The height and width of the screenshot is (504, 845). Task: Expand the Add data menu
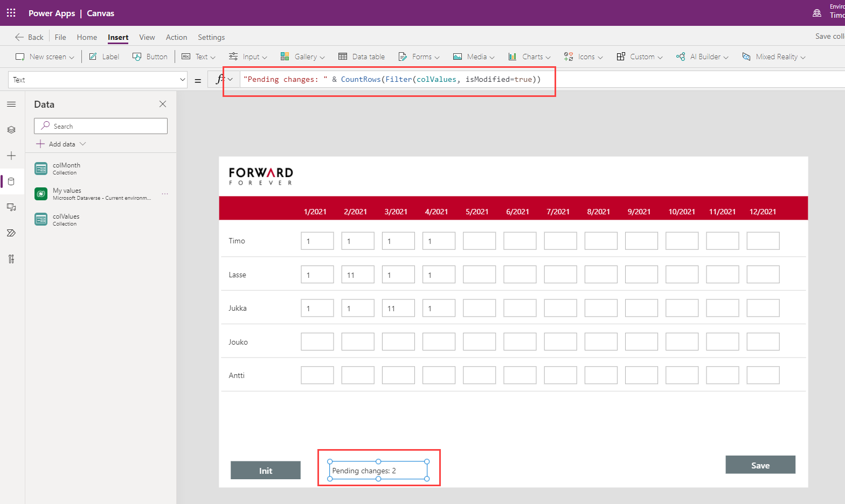click(61, 144)
